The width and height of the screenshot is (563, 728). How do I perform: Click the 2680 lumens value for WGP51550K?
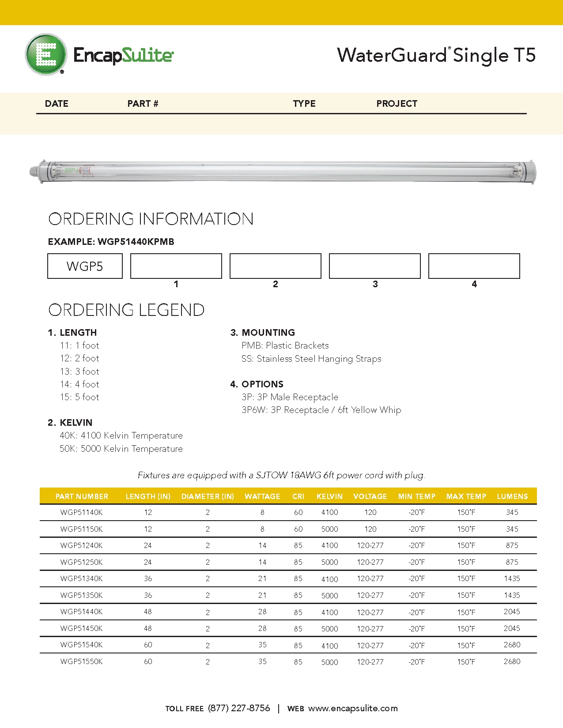512,661
